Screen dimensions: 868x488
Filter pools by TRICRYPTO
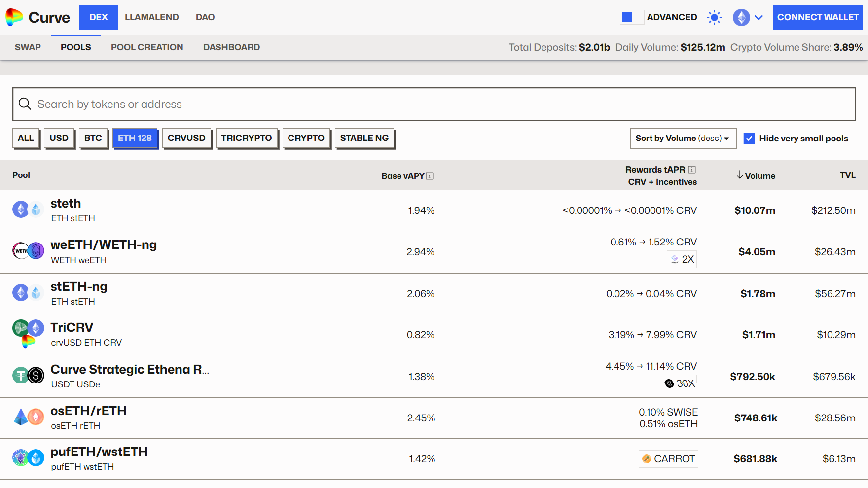(x=247, y=138)
